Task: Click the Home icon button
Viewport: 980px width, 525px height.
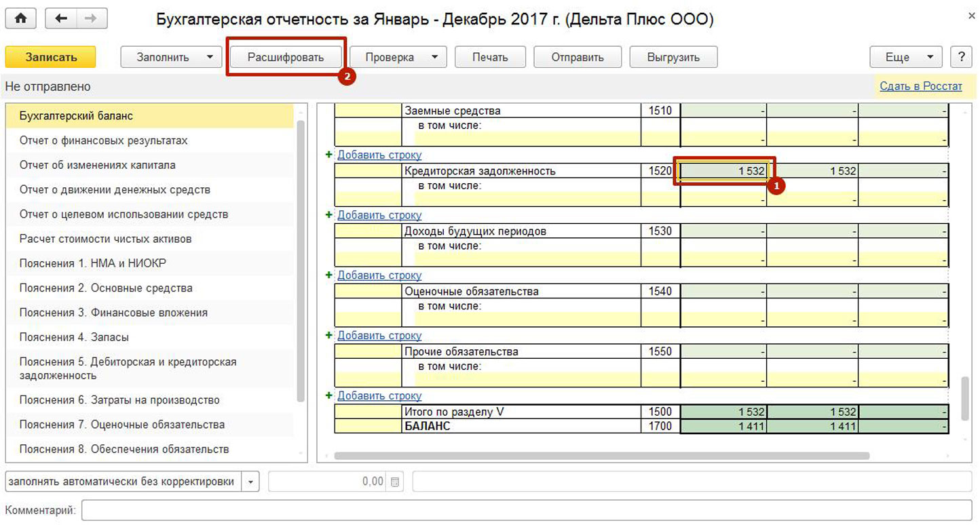Action: coord(21,19)
